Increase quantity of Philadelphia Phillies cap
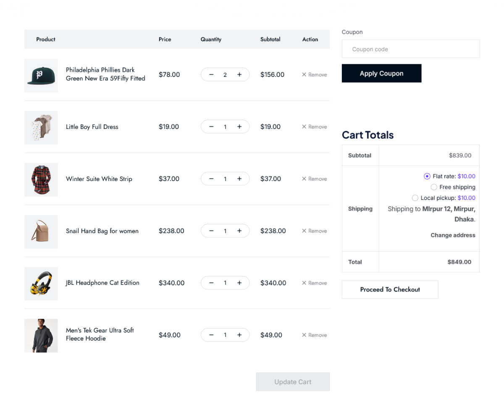504x420 pixels. pyautogui.click(x=239, y=75)
